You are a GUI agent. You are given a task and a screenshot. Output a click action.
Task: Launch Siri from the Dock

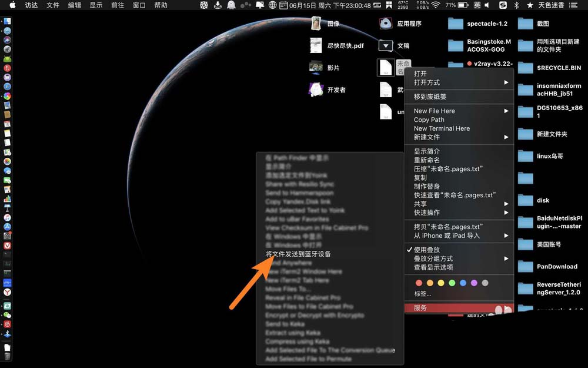7,40
